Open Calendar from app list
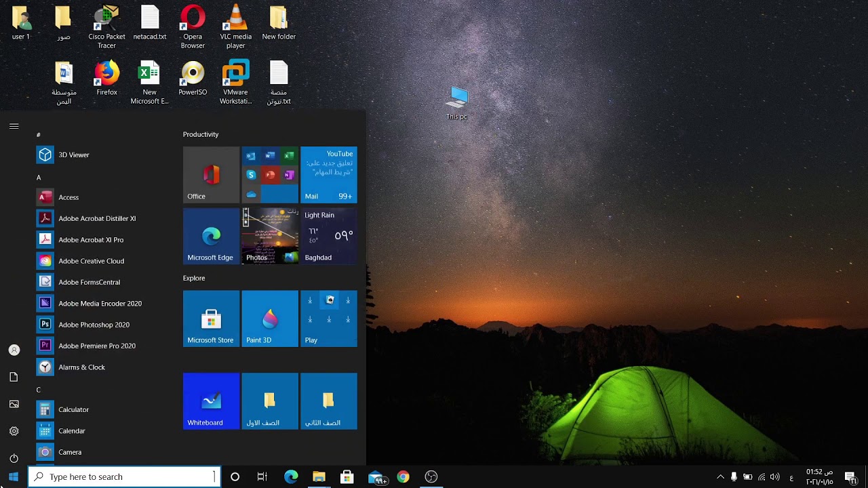This screenshot has height=488, width=868. click(98, 431)
